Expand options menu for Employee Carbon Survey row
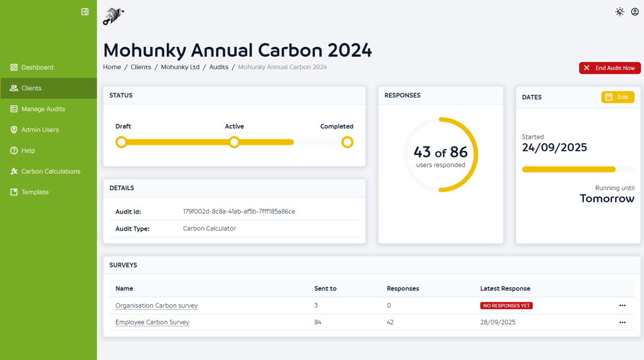This screenshot has width=644, height=360. [x=622, y=322]
